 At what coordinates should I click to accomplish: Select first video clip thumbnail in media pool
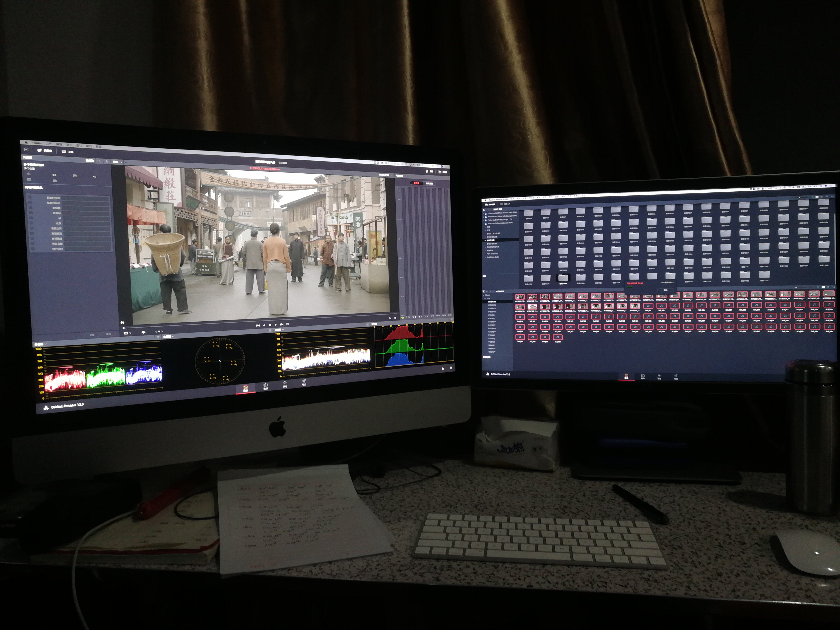(520, 297)
